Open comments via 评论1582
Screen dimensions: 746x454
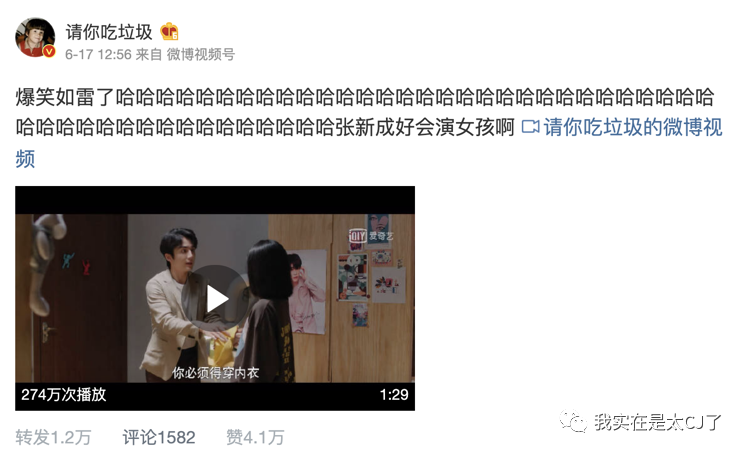[x=159, y=437]
